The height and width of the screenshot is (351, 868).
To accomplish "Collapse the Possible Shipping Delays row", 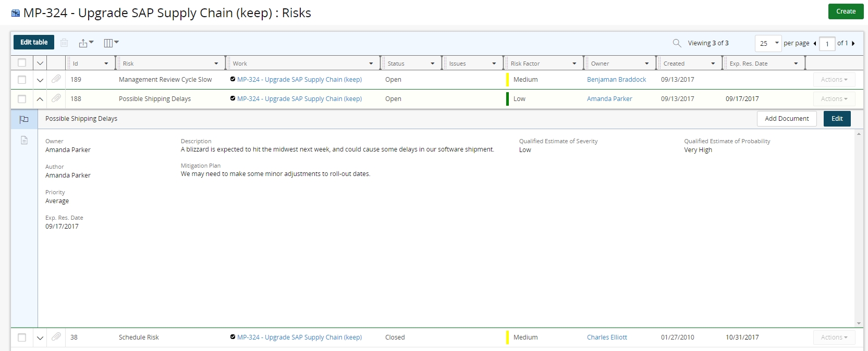I will (40, 99).
